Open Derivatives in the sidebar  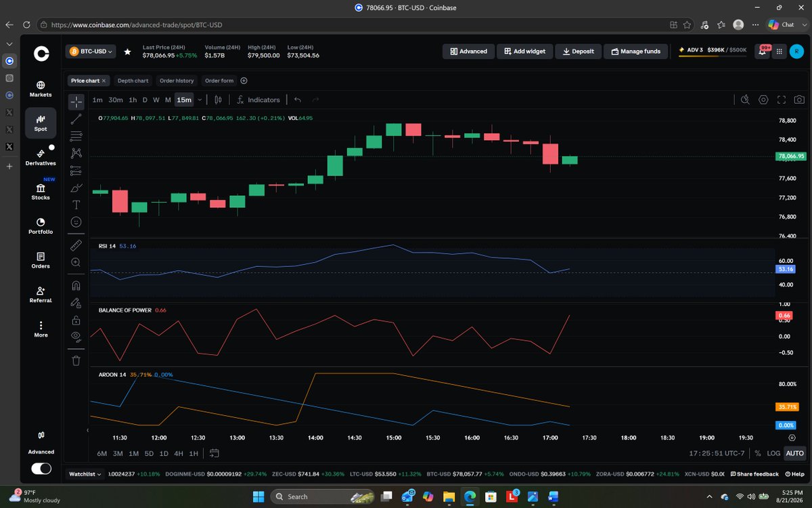pos(41,157)
